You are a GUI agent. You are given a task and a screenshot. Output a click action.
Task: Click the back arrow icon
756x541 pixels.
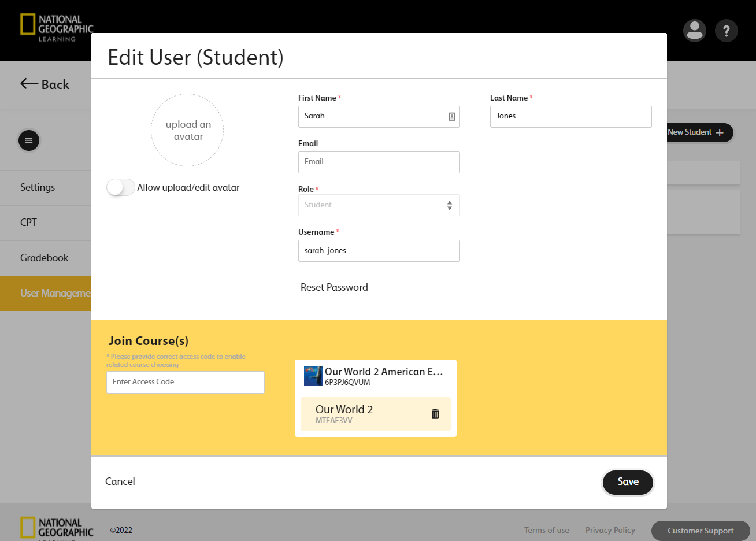(29, 84)
